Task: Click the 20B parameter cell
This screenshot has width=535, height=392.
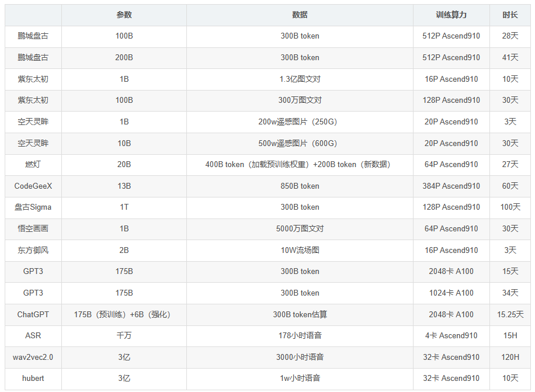Action: pos(124,164)
